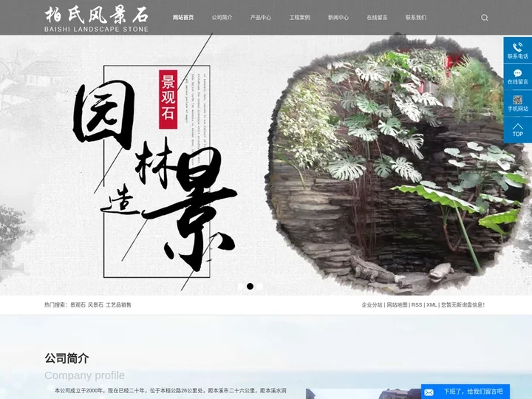
Task: Click the envelope icon in message bar
Action: coord(429,392)
